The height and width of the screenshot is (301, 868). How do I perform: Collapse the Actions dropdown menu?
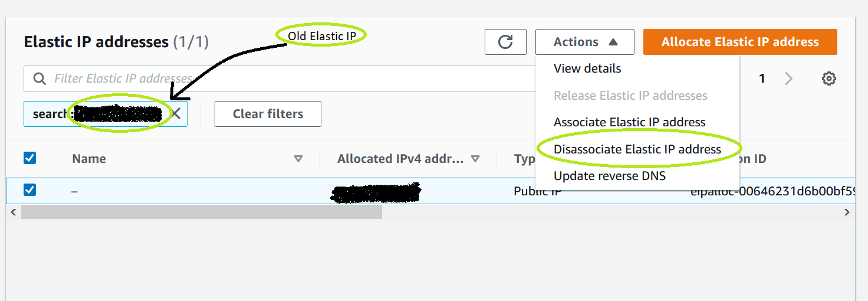point(585,42)
